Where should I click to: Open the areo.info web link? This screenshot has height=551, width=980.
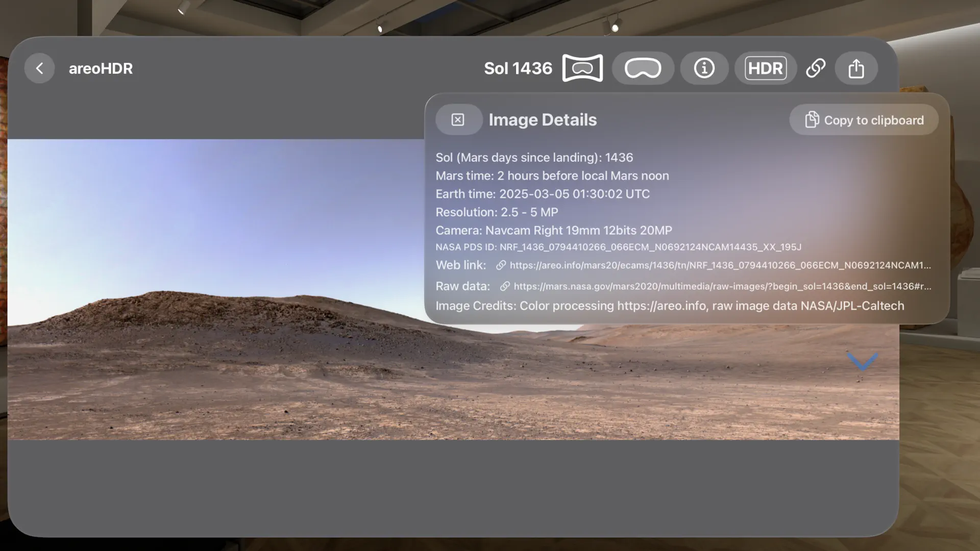[715, 265]
